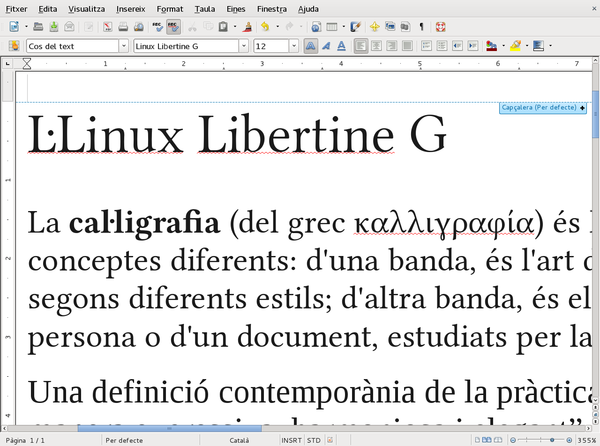Run the spelling and grammar check

pos(158,27)
